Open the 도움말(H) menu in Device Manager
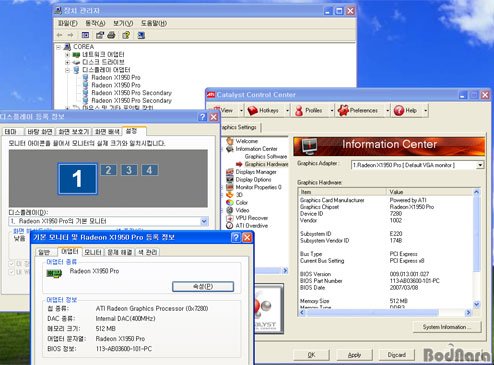Image resolution: width=494 pixels, height=365 pixels. 154,23
